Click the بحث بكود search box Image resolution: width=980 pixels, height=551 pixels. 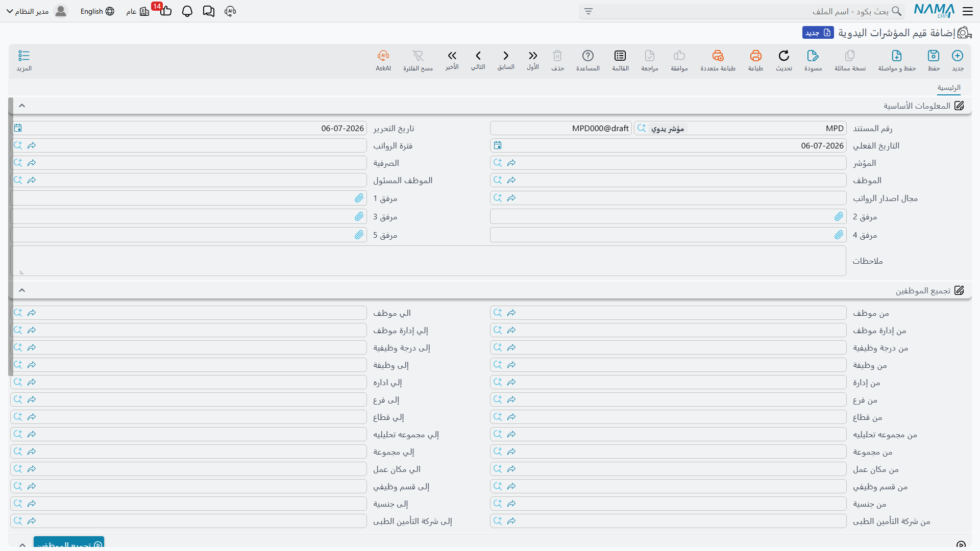pyautogui.click(x=741, y=11)
